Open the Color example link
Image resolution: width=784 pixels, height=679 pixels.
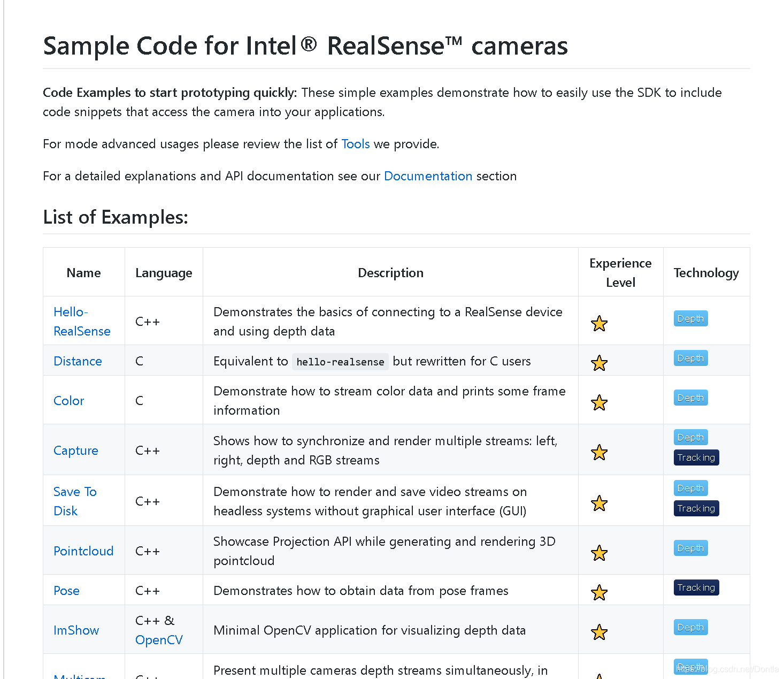[x=68, y=401]
